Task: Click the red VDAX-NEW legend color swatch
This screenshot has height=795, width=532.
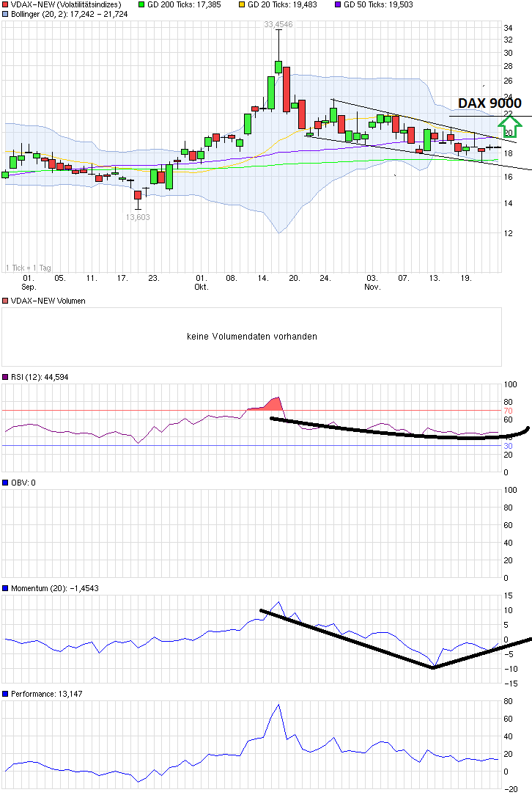Action: [x=6, y=4]
